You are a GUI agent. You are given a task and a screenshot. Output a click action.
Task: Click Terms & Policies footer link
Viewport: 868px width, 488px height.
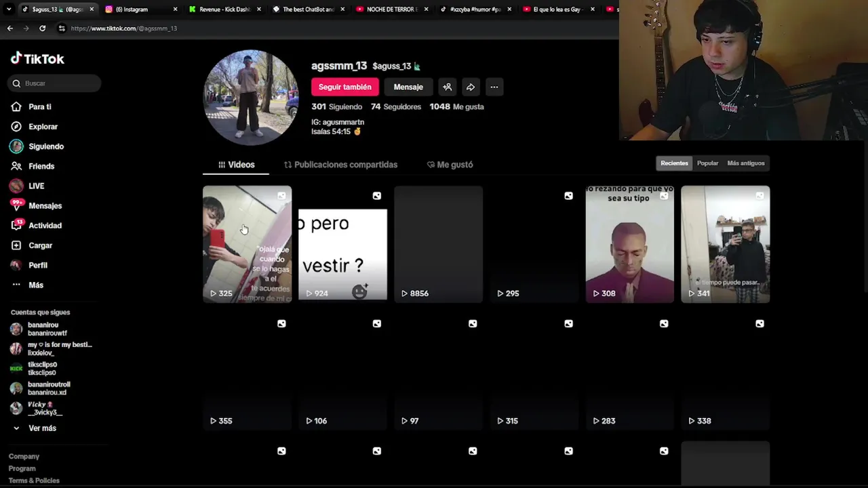[x=34, y=481]
